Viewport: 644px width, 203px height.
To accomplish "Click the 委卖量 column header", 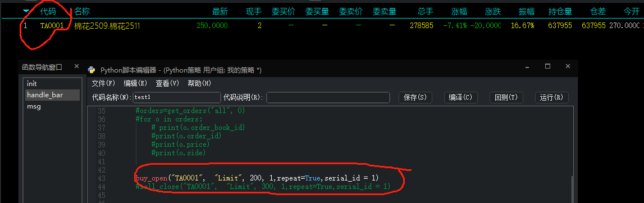I will (x=385, y=11).
